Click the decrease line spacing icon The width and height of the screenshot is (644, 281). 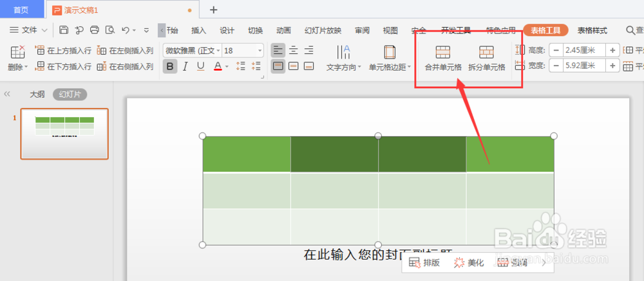256,66
